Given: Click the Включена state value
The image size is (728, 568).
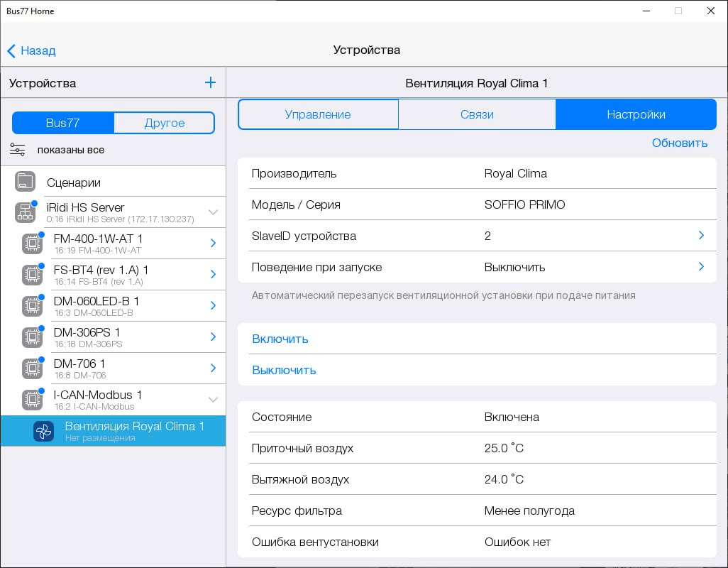Looking at the screenshot, I should 512,417.
